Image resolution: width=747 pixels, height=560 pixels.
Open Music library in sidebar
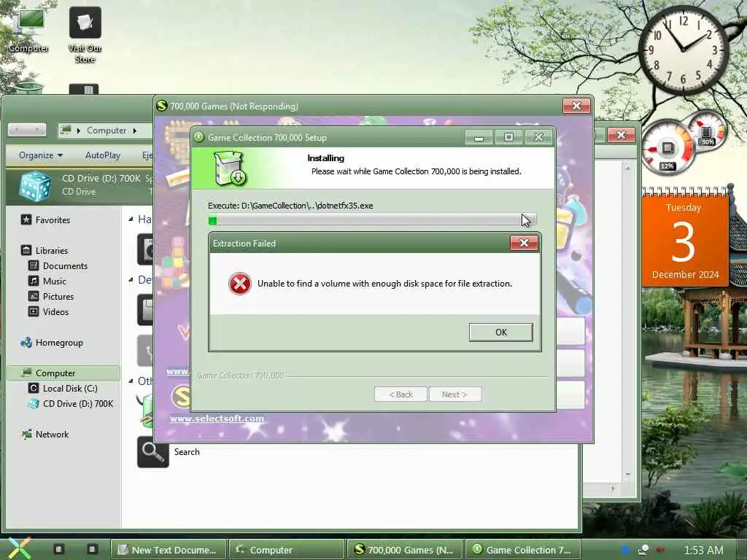pos(54,281)
